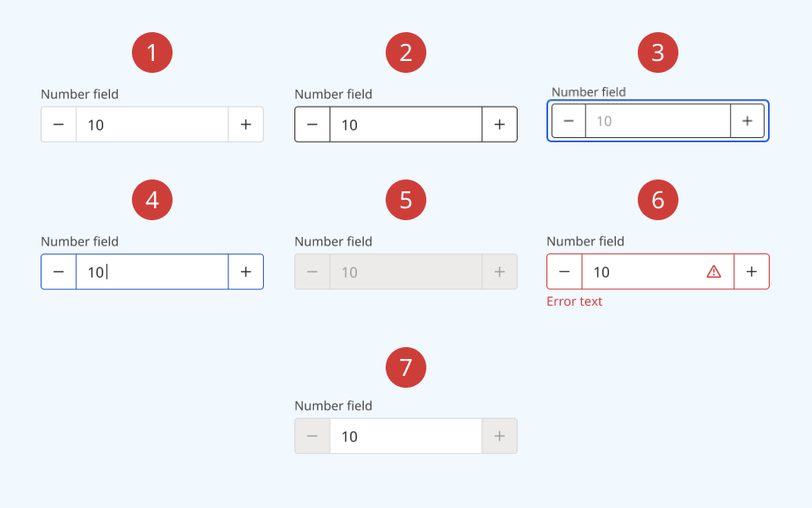Increment the active field in example 4
Image resolution: width=812 pixels, height=508 pixels.
pos(246,272)
